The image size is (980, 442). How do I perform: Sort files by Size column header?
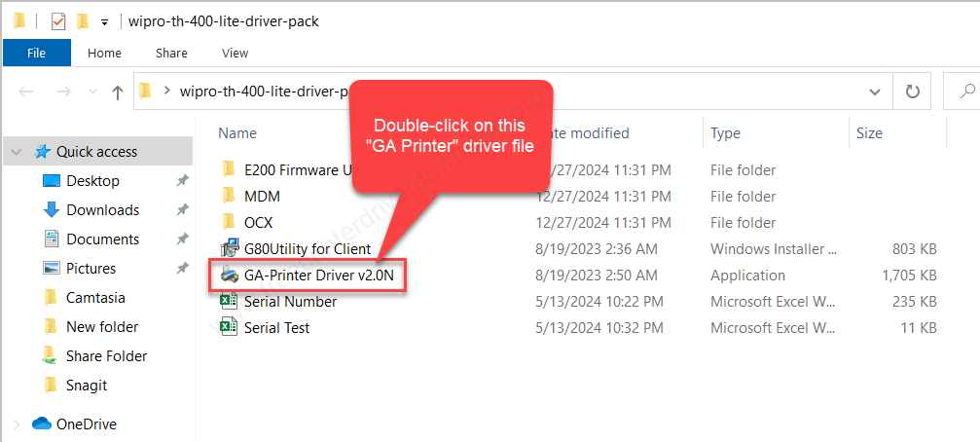(x=869, y=133)
